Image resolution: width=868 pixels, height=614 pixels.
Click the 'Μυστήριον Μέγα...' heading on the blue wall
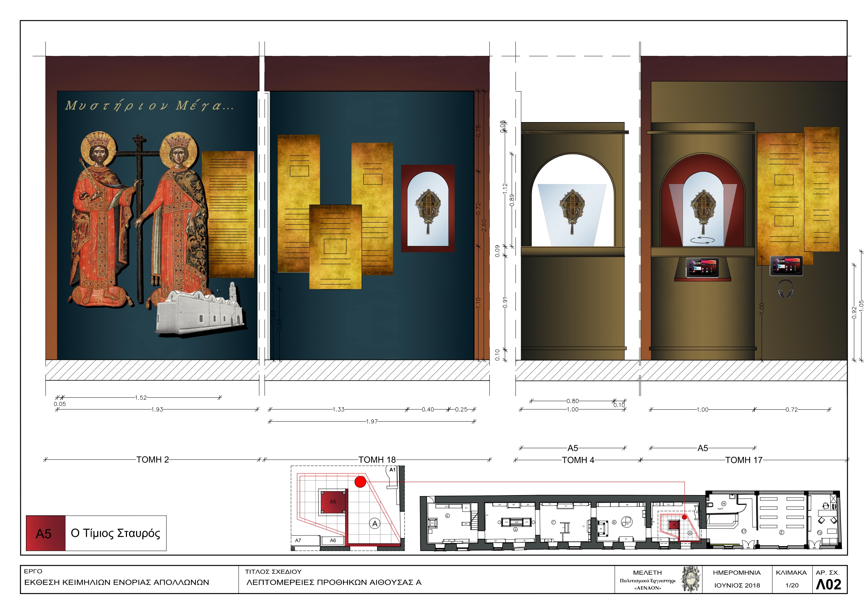[149, 106]
